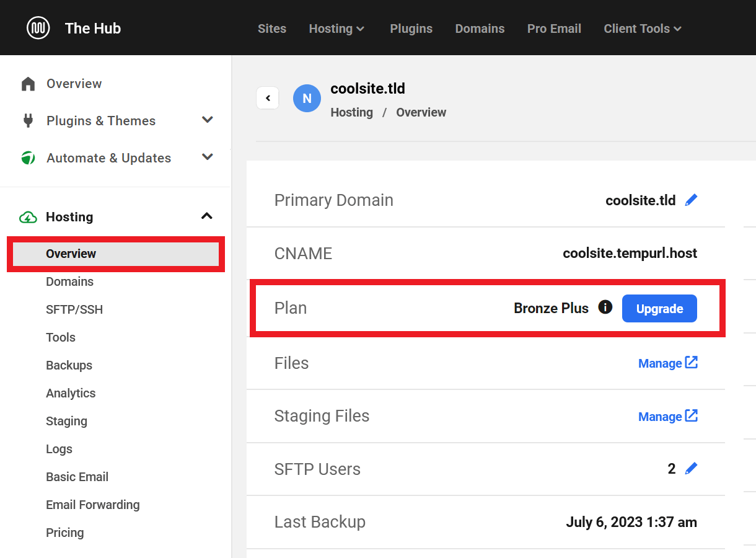Click the Primary Domain label
Image resolution: width=756 pixels, height=558 pixels.
coord(334,200)
